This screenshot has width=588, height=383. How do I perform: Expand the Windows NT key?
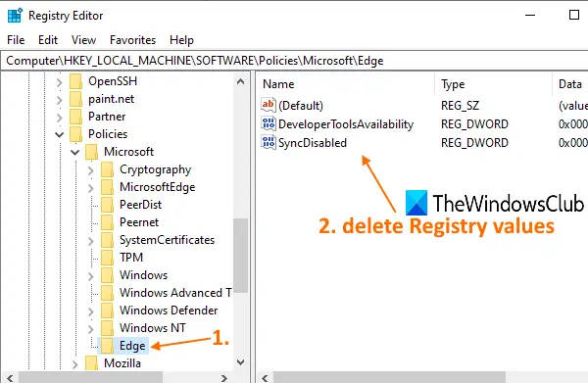pos(91,329)
